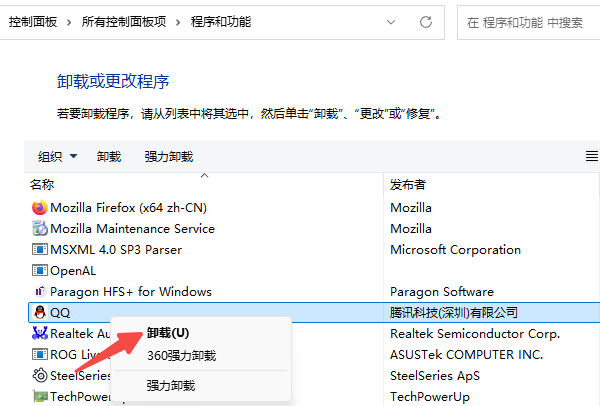The image size is (600, 406).
Task: Choose 卸载(U) in the context menu
Action: pyautogui.click(x=167, y=333)
